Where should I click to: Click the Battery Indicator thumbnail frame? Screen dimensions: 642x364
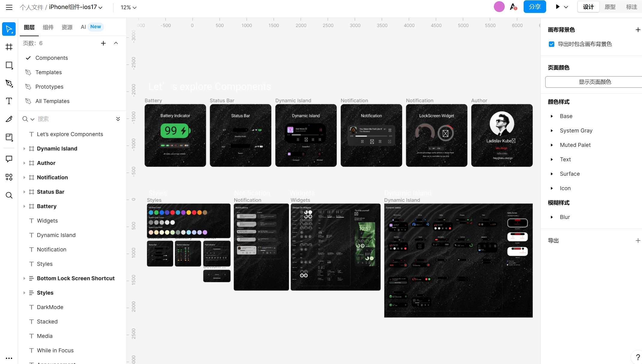pyautogui.click(x=175, y=135)
